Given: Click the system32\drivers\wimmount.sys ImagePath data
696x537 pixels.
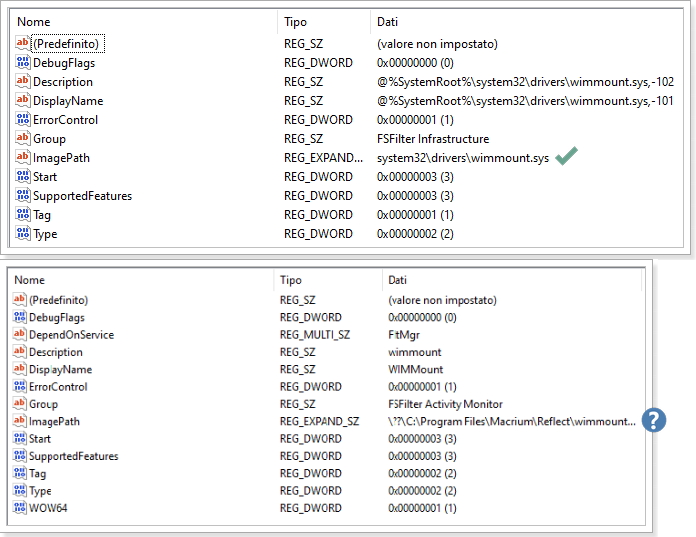Looking at the screenshot, I should coord(463,158).
